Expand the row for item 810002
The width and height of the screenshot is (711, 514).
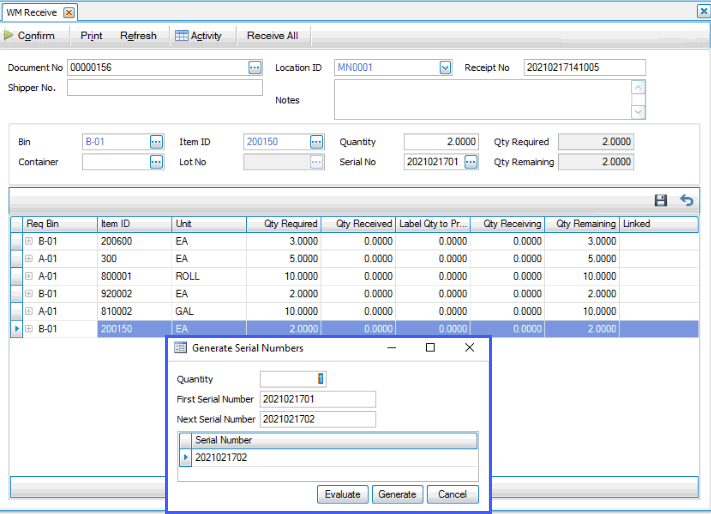pyautogui.click(x=29, y=311)
